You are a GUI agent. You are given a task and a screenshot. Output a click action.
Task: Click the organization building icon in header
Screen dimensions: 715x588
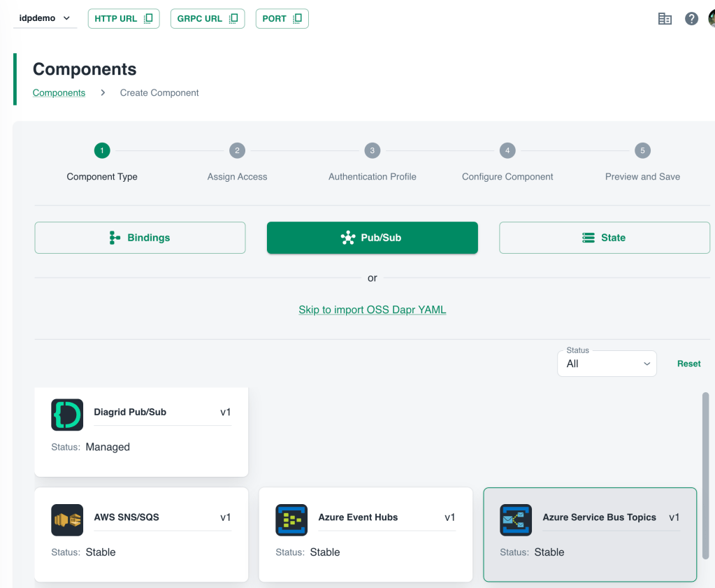(x=665, y=19)
